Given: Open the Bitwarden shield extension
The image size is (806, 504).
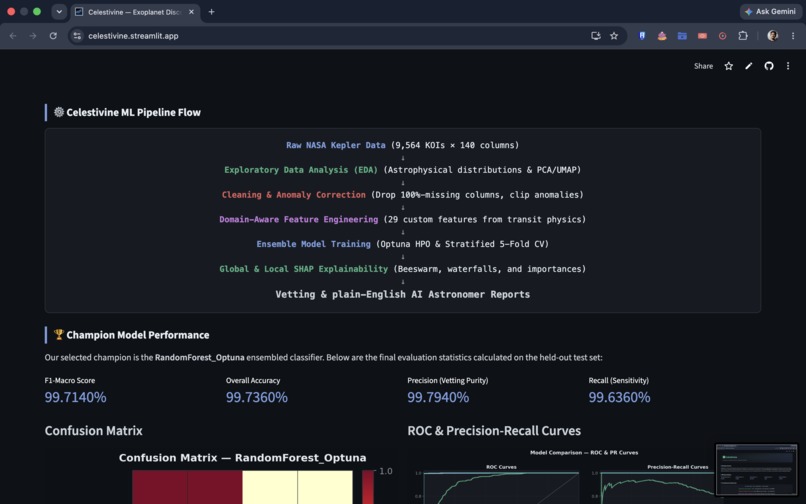Looking at the screenshot, I should pyautogui.click(x=642, y=36).
